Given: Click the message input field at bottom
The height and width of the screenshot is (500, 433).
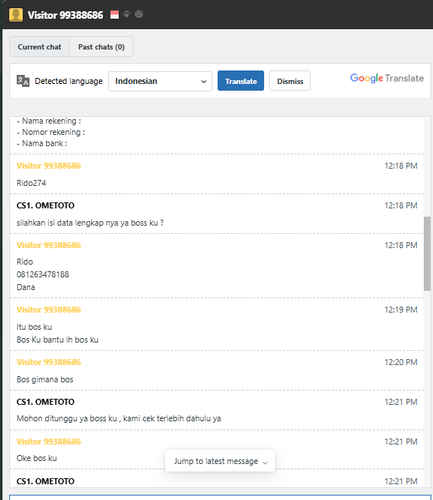Looking at the screenshot, I should tap(220, 497).
